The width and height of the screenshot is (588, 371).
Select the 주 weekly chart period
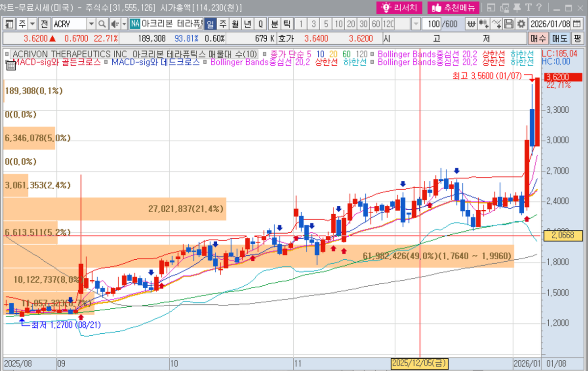pyautogui.click(x=223, y=25)
